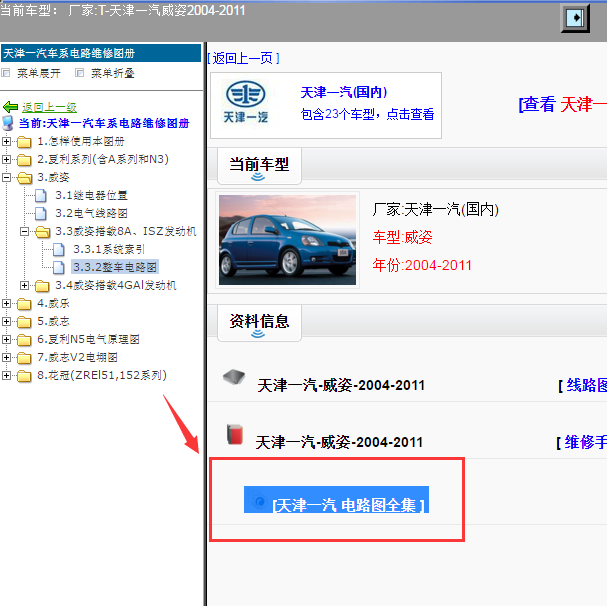Click folder icon for 8.花冠
The width and height of the screenshot is (607, 606).
point(24,376)
